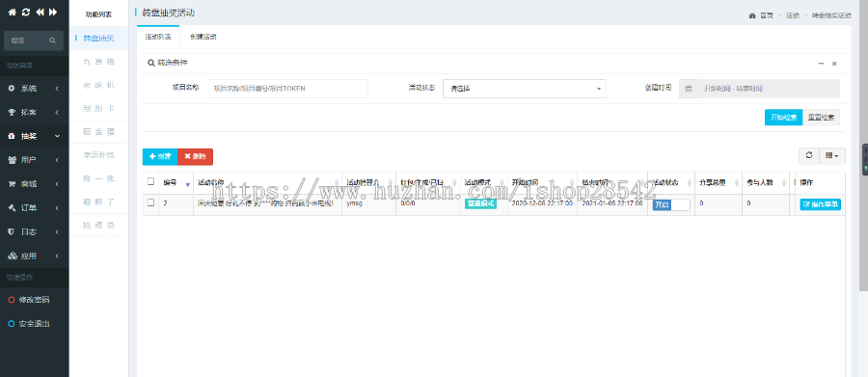Click the 开始时间 - 结束时间 date range field

pos(769,89)
